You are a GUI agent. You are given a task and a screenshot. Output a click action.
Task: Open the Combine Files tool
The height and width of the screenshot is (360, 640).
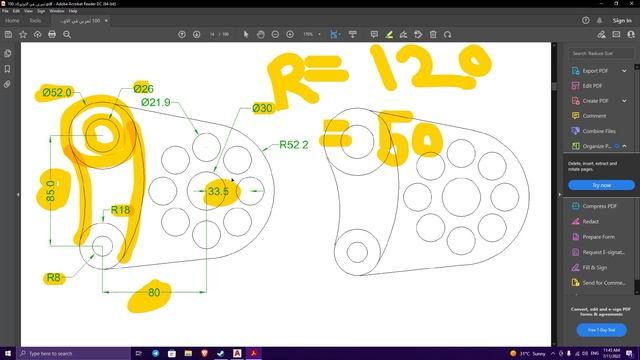coord(598,131)
